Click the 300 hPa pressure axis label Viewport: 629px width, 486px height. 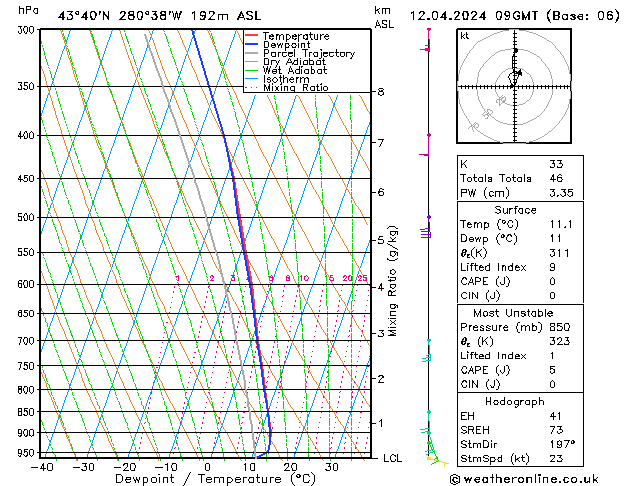pyautogui.click(x=28, y=30)
